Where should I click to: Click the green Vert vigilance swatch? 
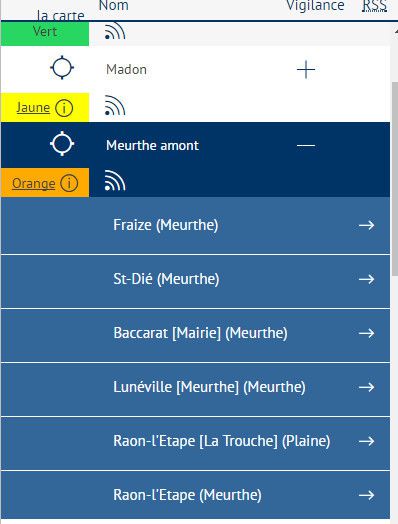[45, 33]
